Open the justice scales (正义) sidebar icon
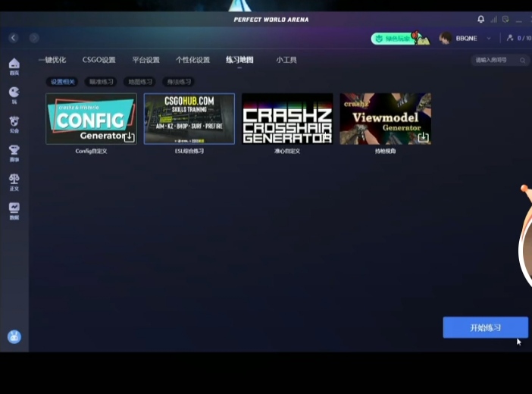The height and width of the screenshot is (394, 532). click(x=14, y=182)
